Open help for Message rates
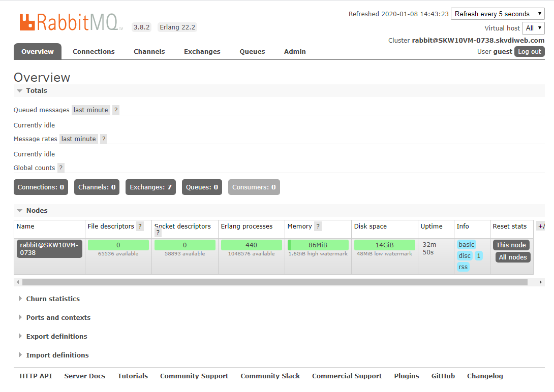The height and width of the screenshot is (392, 554). [104, 139]
